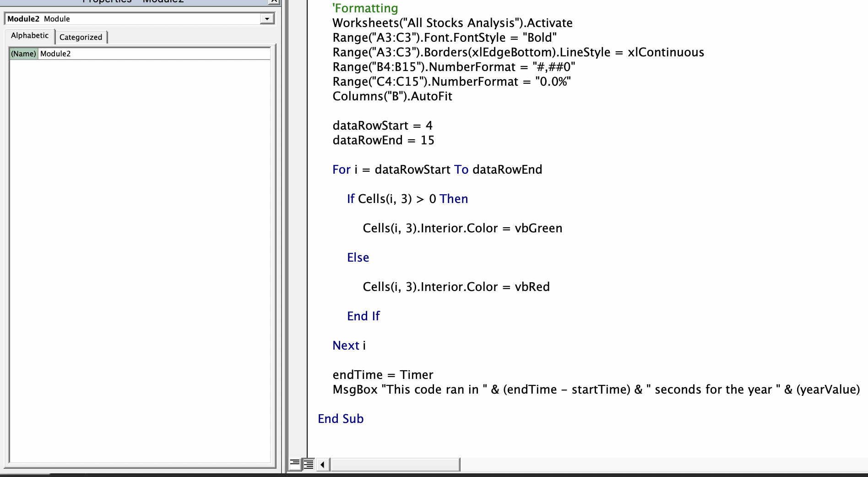Select the (Name) property row label
This screenshot has height=477, width=868.
[x=23, y=54]
